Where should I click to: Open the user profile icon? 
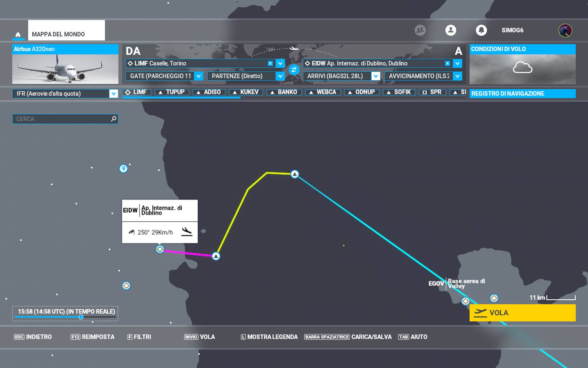pyautogui.click(x=450, y=30)
